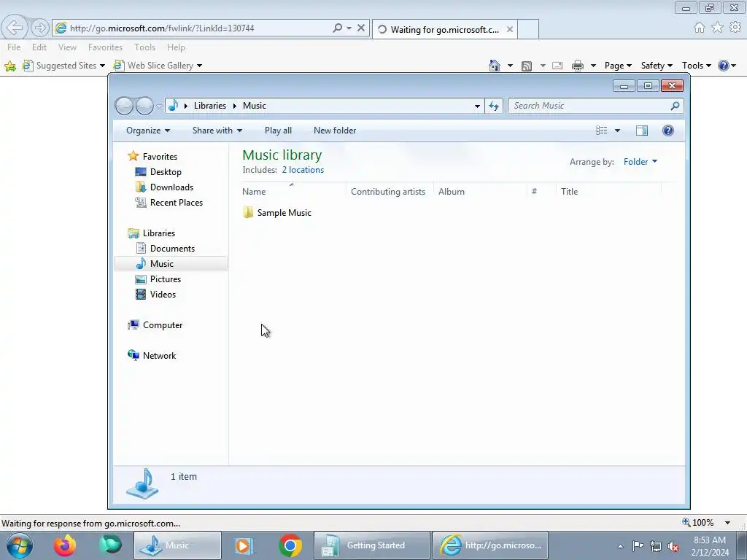Select Network in navigation pane

[x=159, y=356]
